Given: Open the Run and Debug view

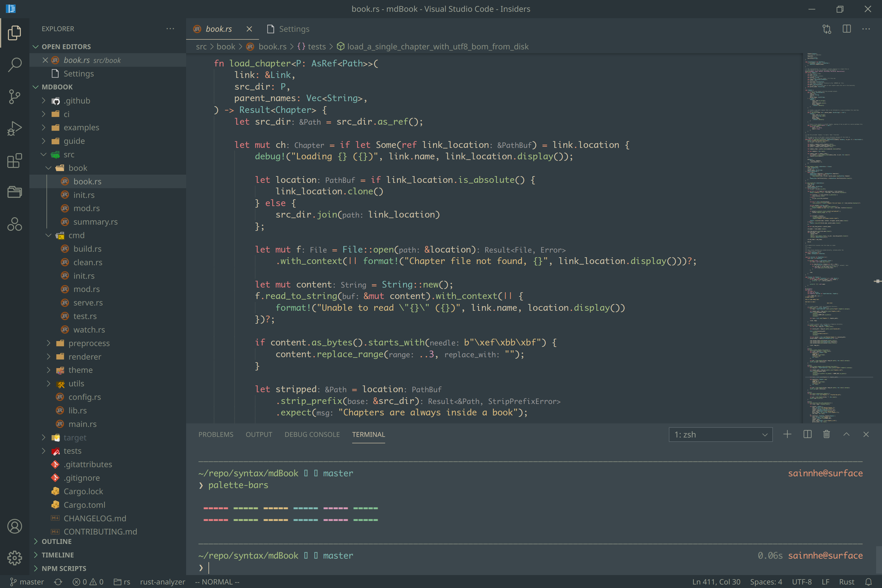Looking at the screenshot, I should pos(15,129).
